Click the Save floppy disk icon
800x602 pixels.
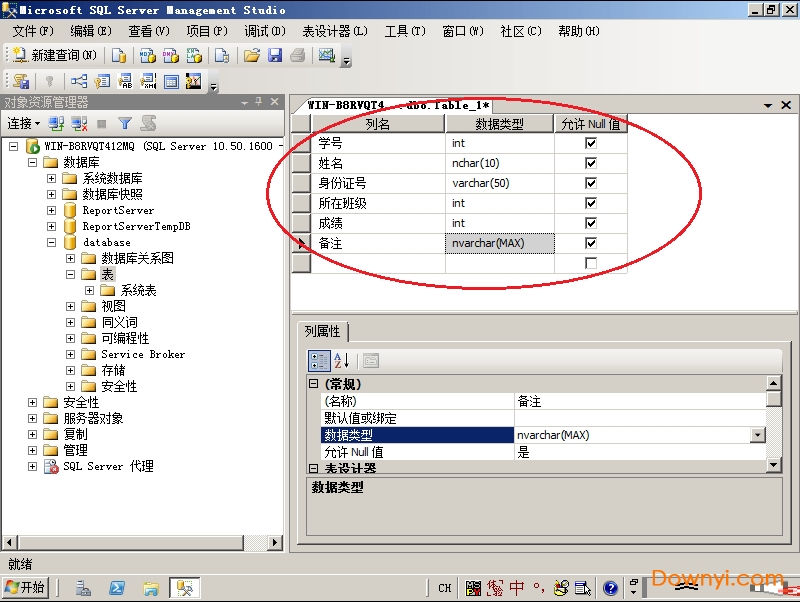click(274, 56)
